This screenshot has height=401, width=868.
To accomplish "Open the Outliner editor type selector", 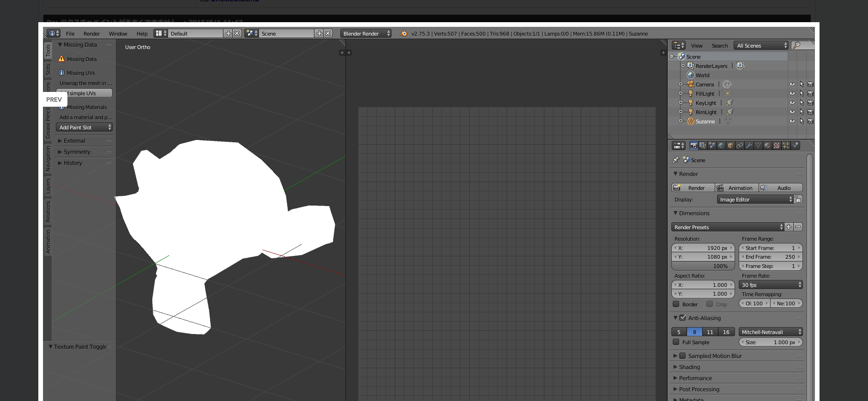I will 679,45.
